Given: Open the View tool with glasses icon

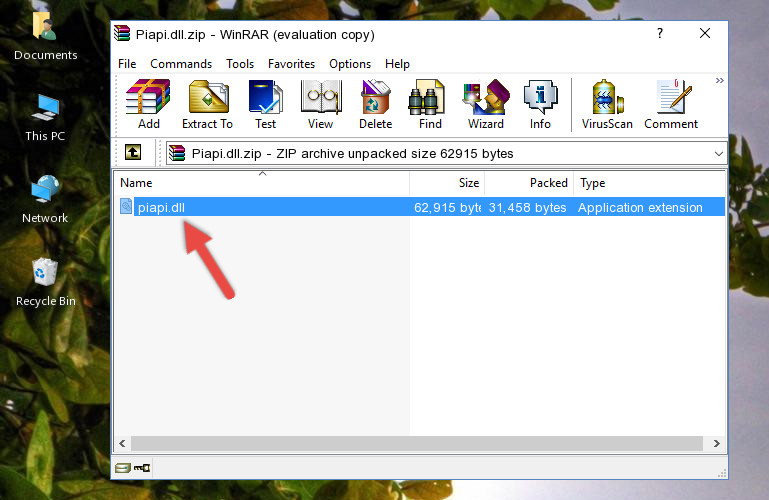Looking at the screenshot, I should tap(321, 104).
